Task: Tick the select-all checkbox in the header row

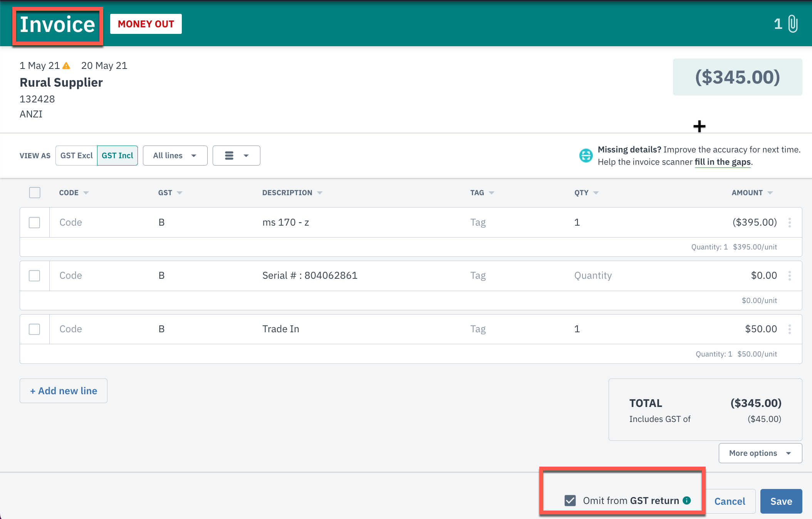Action: 35,193
